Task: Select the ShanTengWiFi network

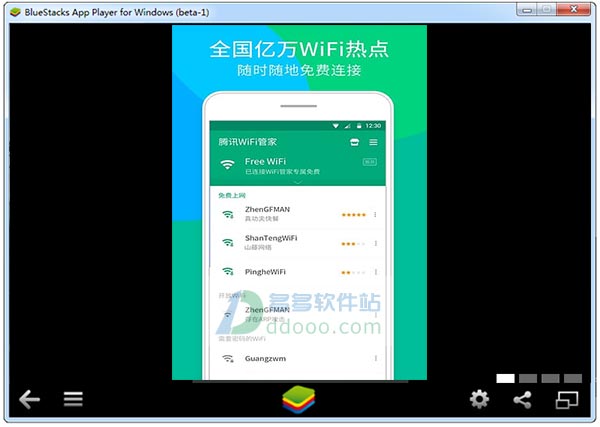Action: 297,243
